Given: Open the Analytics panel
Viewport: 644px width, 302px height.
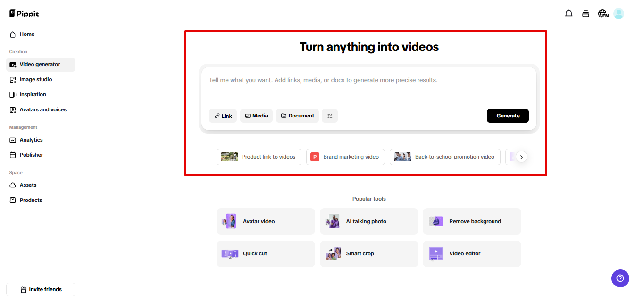Looking at the screenshot, I should 31,140.
